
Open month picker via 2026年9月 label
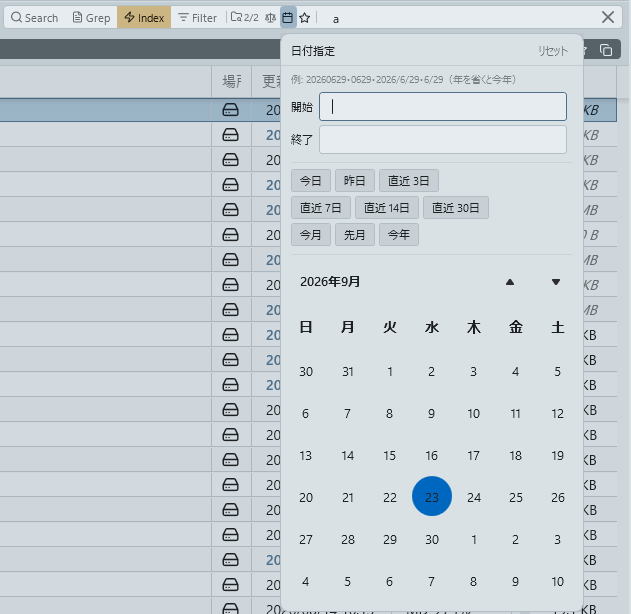pyautogui.click(x=330, y=282)
